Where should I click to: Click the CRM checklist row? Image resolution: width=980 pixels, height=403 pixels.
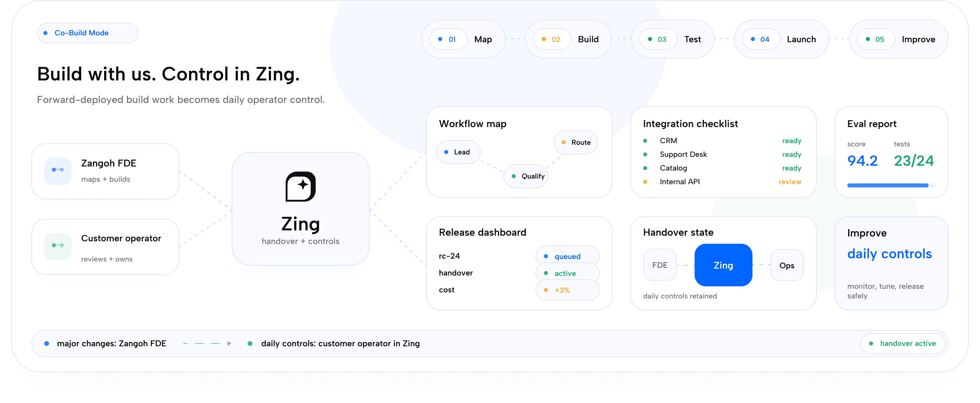pos(722,141)
